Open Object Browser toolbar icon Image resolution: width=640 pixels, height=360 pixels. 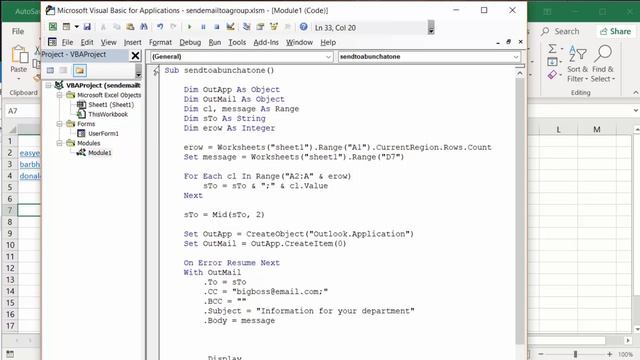pos(273,27)
